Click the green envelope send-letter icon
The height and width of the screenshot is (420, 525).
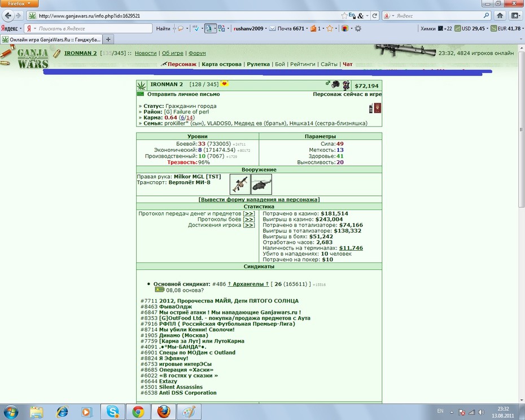(x=141, y=94)
